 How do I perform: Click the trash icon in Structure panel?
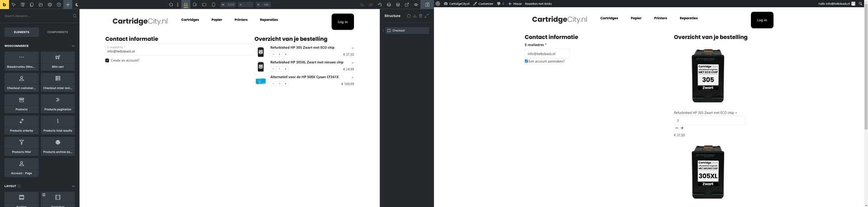(420, 16)
